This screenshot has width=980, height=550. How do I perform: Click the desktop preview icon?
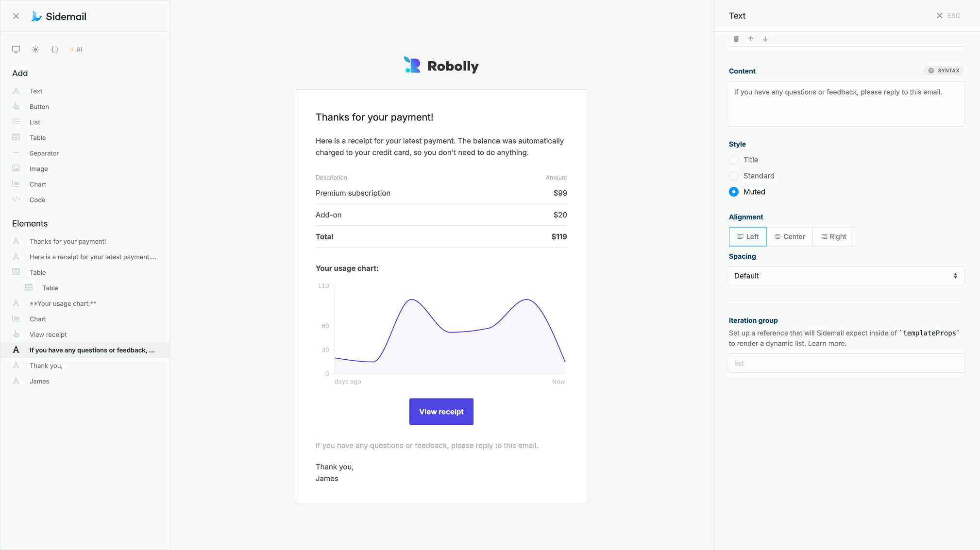pyautogui.click(x=16, y=50)
